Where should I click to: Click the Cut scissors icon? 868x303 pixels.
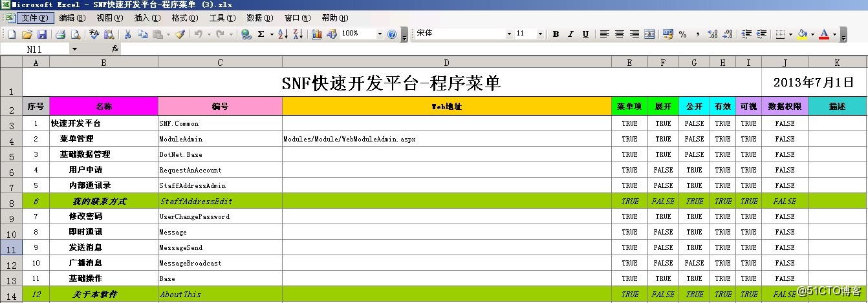tap(128, 34)
